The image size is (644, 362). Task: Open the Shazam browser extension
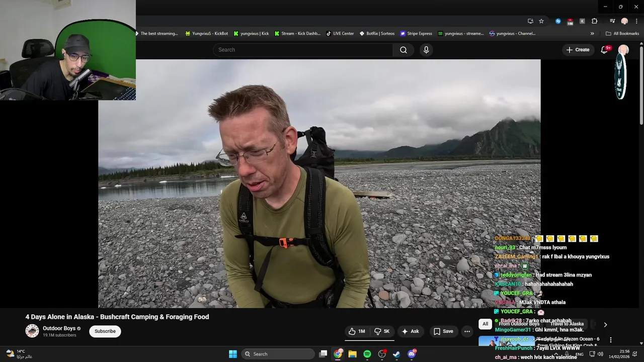(x=558, y=21)
